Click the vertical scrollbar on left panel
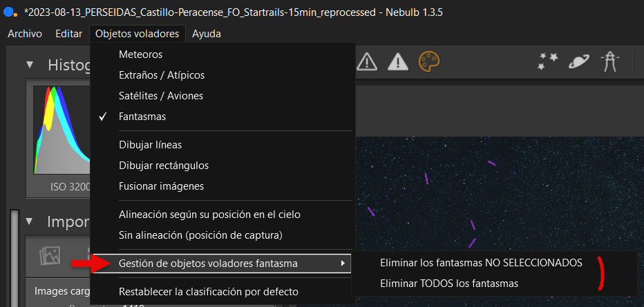This screenshot has width=644, height=307. 15,258
